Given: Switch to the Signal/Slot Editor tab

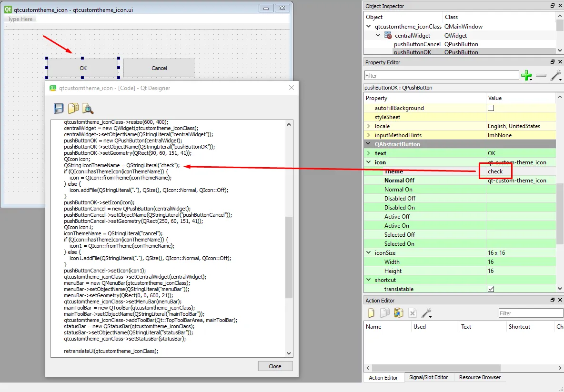Looking at the screenshot, I should point(428,377).
